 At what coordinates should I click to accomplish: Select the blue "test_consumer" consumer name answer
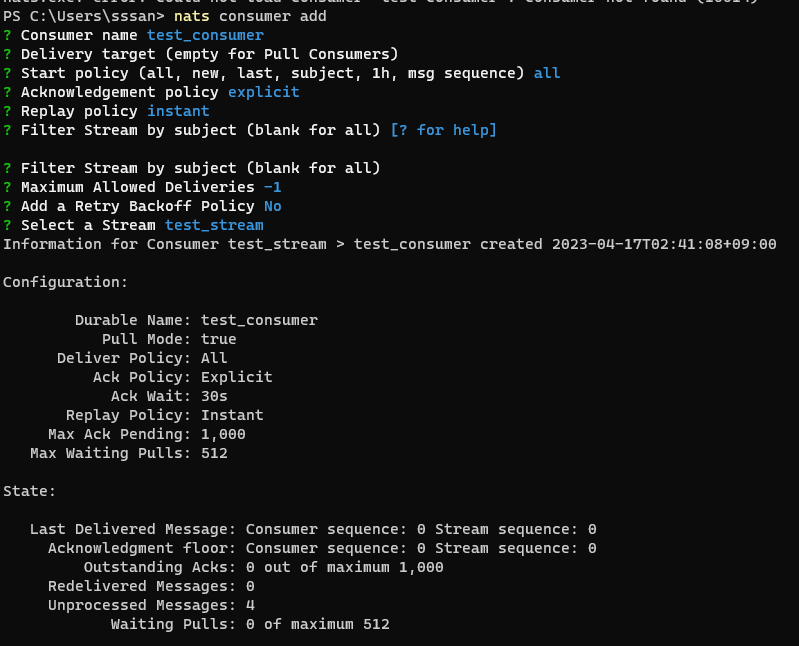click(x=205, y=36)
